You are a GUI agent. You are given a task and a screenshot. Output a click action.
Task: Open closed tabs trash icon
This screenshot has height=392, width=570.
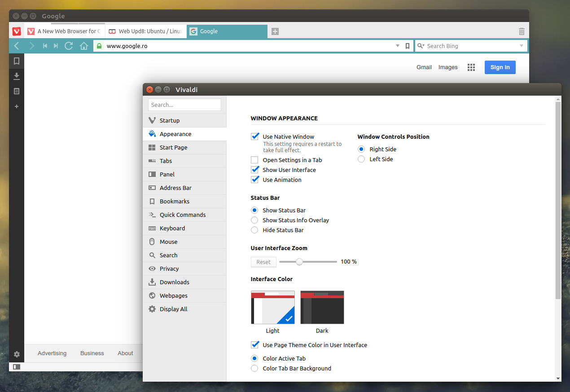[522, 31]
